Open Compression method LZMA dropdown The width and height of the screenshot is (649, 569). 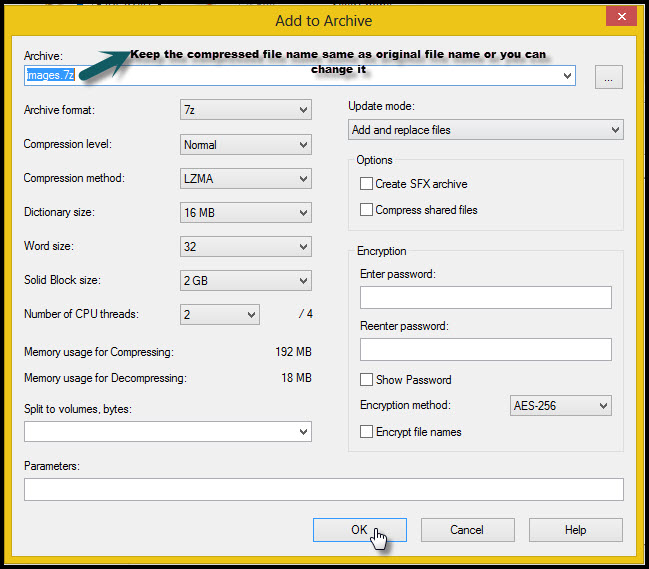pyautogui.click(x=246, y=179)
